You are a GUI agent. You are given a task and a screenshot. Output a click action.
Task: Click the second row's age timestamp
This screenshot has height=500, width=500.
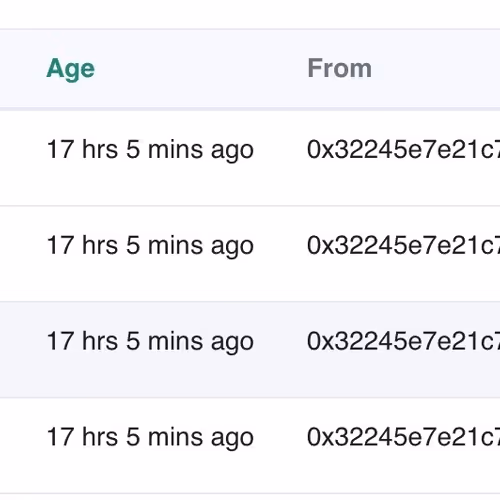pos(150,246)
